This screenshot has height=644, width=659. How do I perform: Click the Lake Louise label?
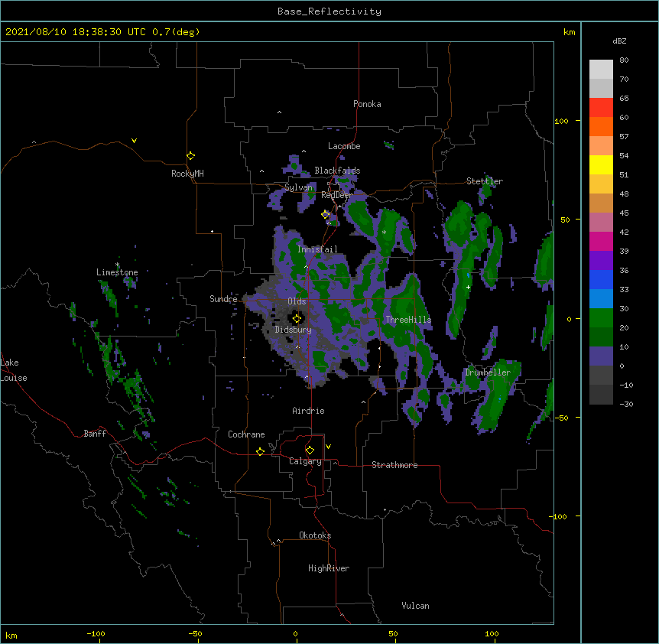click(14, 370)
